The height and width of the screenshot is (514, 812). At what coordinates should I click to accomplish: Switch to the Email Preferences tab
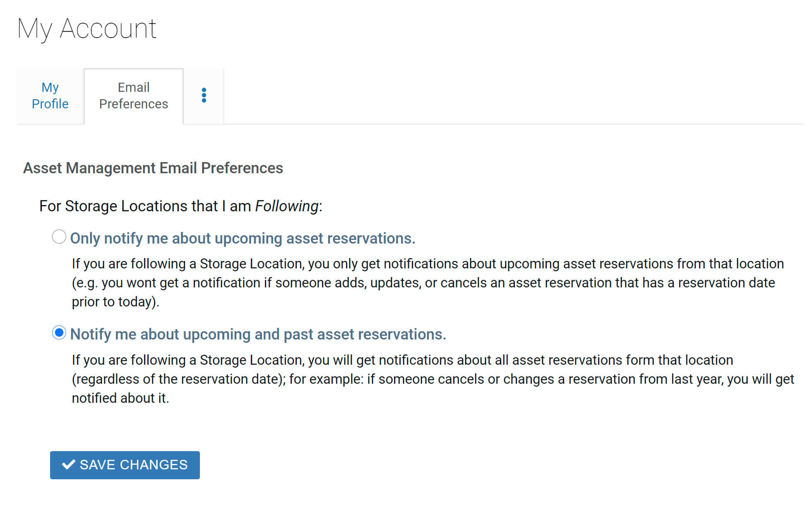point(133,96)
